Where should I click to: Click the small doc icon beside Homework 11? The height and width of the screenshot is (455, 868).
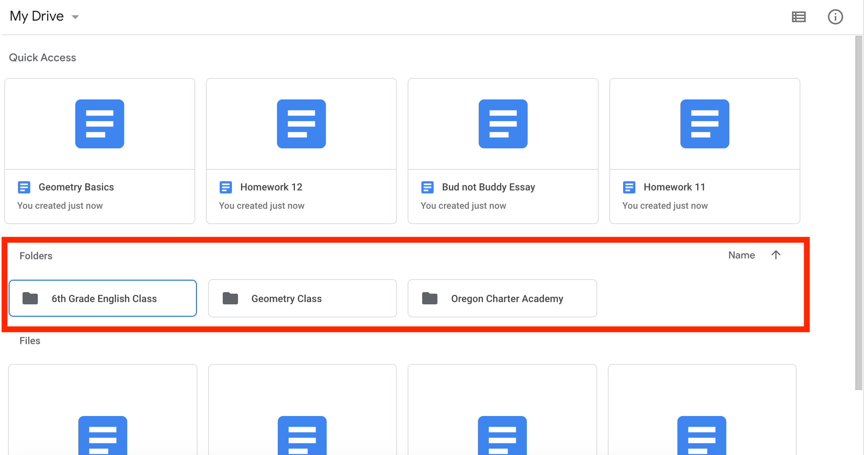tap(629, 187)
